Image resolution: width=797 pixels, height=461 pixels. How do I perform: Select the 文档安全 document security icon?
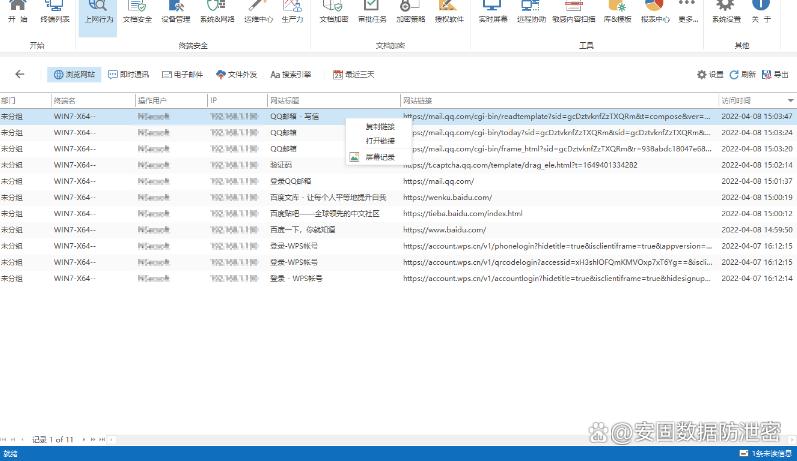138,11
